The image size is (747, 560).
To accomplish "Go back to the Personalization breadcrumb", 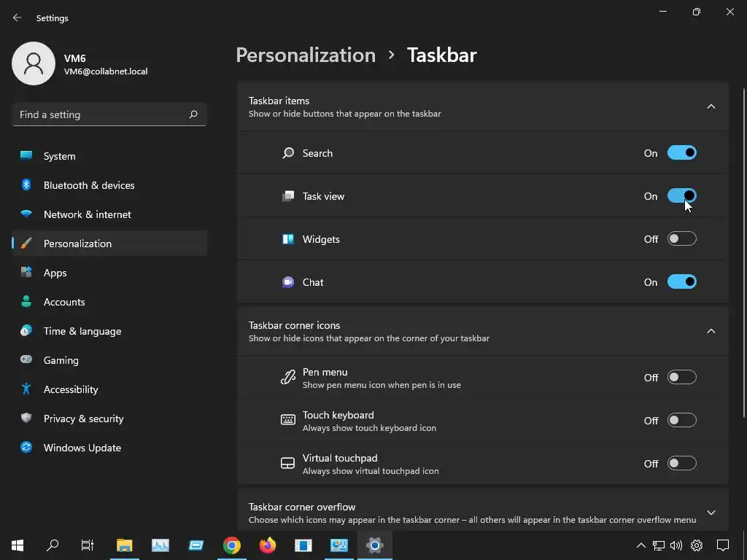I will pos(306,55).
